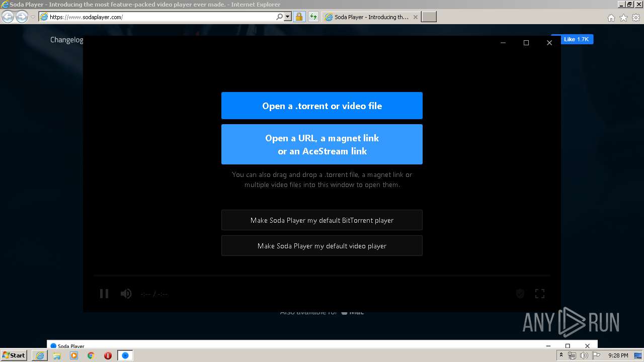Go to Internet Explorer home page

click(x=611, y=18)
